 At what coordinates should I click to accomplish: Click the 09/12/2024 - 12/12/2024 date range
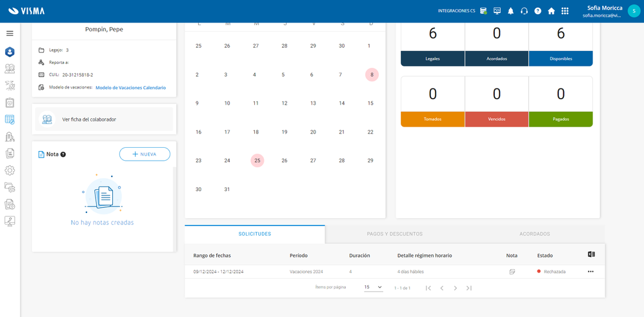point(219,272)
